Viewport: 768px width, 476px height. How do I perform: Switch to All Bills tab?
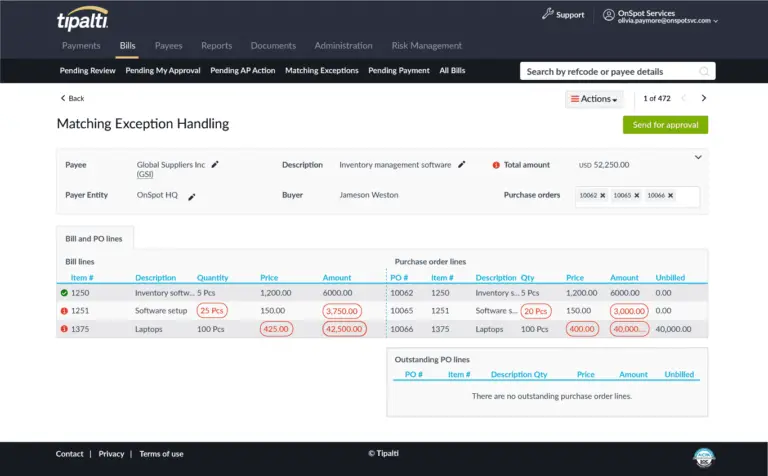pos(452,71)
